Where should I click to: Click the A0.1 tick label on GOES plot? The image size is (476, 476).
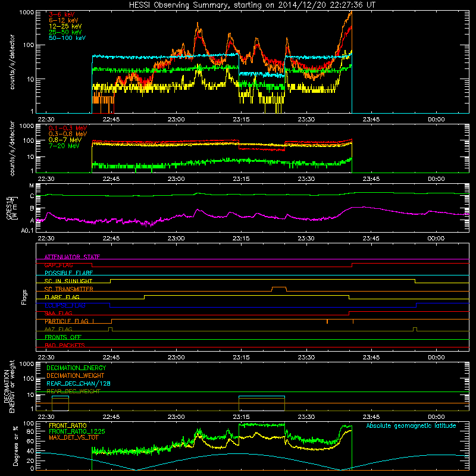click(x=27, y=230)
